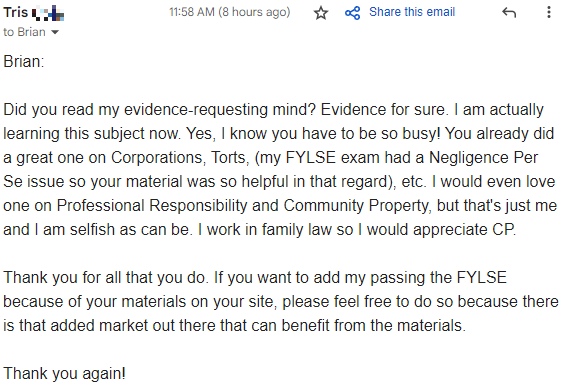
Task: Click sender name Tris
Action: point(15,12)
